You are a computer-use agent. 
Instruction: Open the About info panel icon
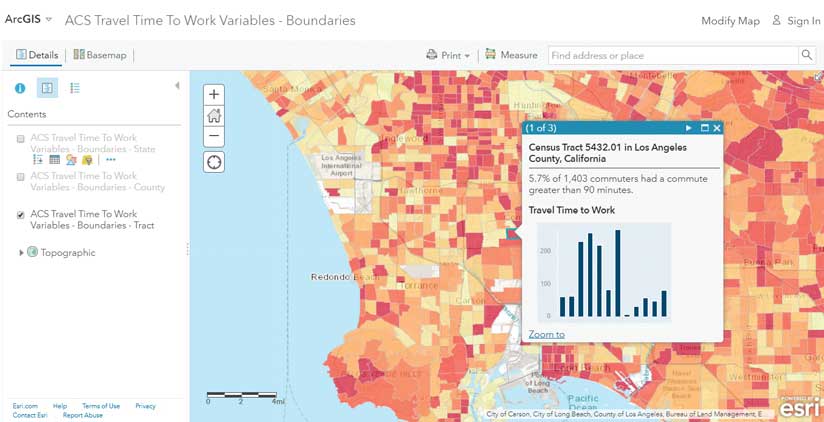tap(20, 88)
